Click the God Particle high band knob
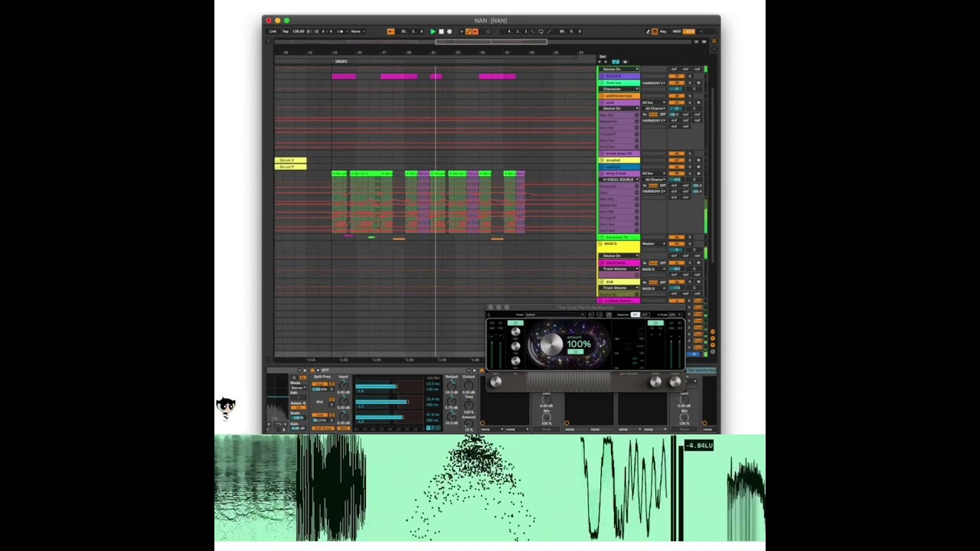980x551 pixels. (515, 331)
